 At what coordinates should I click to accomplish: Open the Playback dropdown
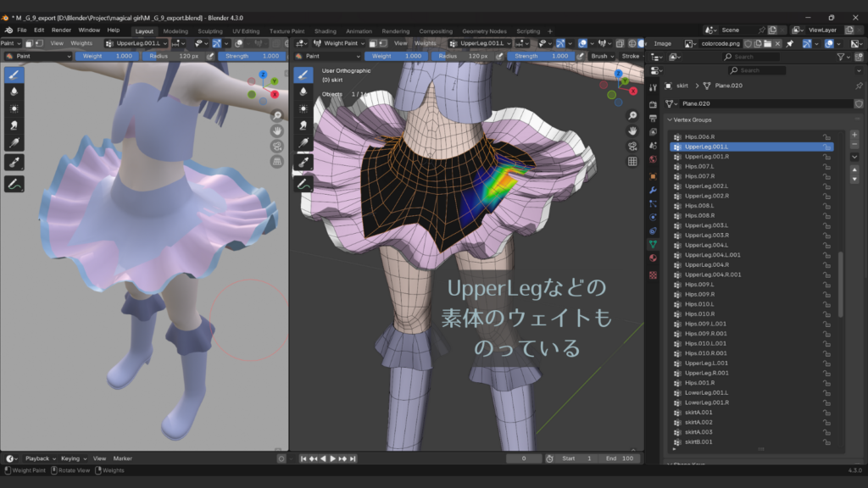click(x=41, y=458)
